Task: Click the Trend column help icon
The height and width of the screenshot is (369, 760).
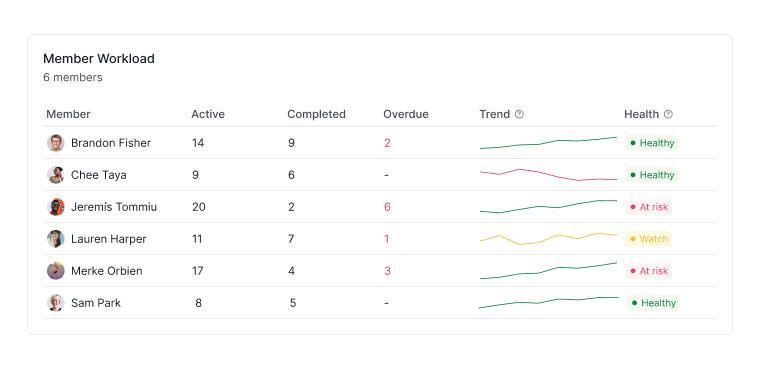Action: point(519,114)
